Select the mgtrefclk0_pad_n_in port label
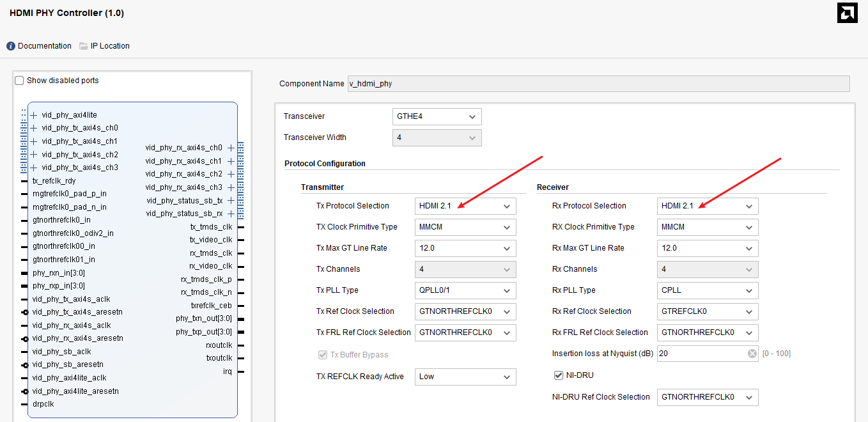Viewport: 868px width, 422px height. 70,207
